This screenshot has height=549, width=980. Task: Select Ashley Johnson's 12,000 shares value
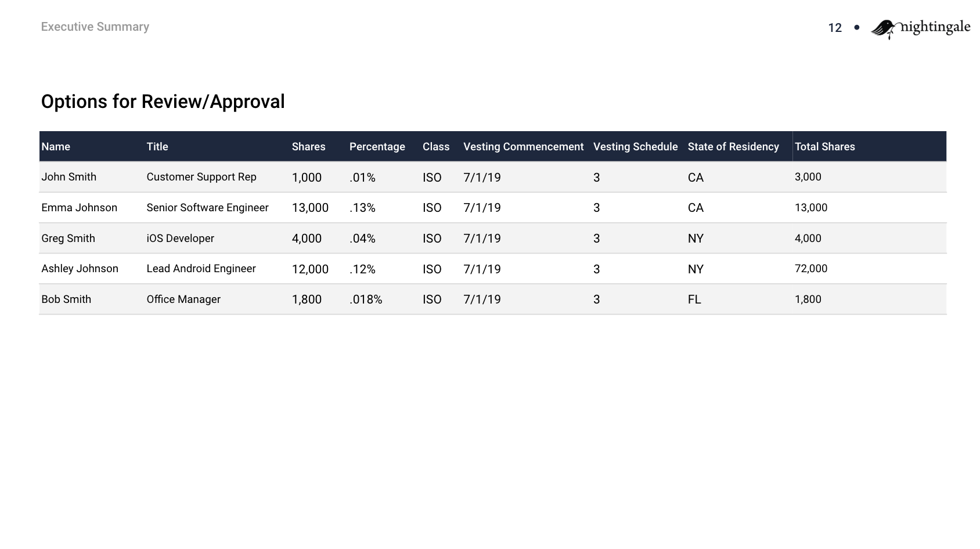click(x=310, y=269)
